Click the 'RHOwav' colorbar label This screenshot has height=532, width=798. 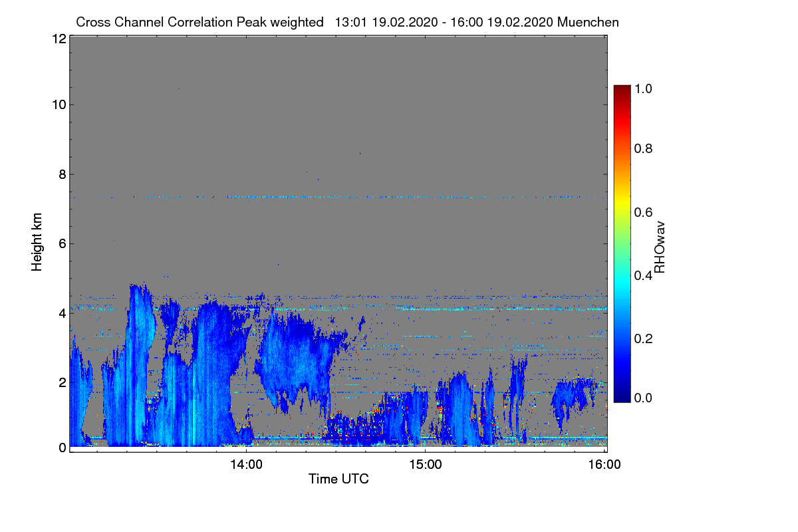(660, 247)
